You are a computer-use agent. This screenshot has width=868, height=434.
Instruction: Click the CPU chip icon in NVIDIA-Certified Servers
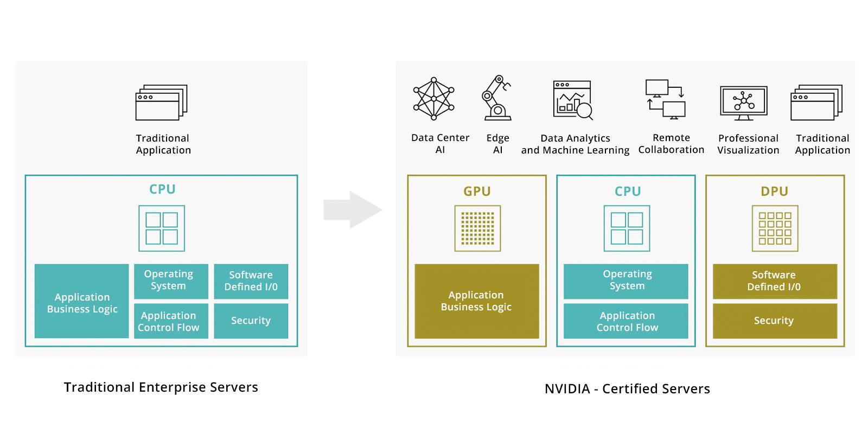pos(627,228)
